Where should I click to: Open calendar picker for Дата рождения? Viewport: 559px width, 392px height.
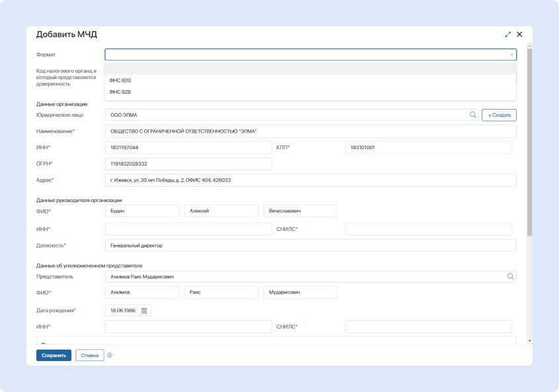(x=144, y=310)
